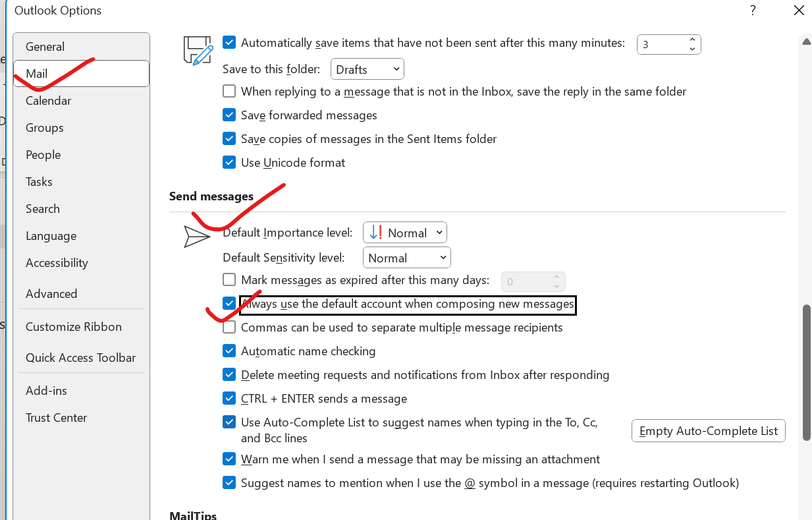Viewport: 812px width, 520px height.
Task: Select the Mail options category
Action: coord(81,74)
